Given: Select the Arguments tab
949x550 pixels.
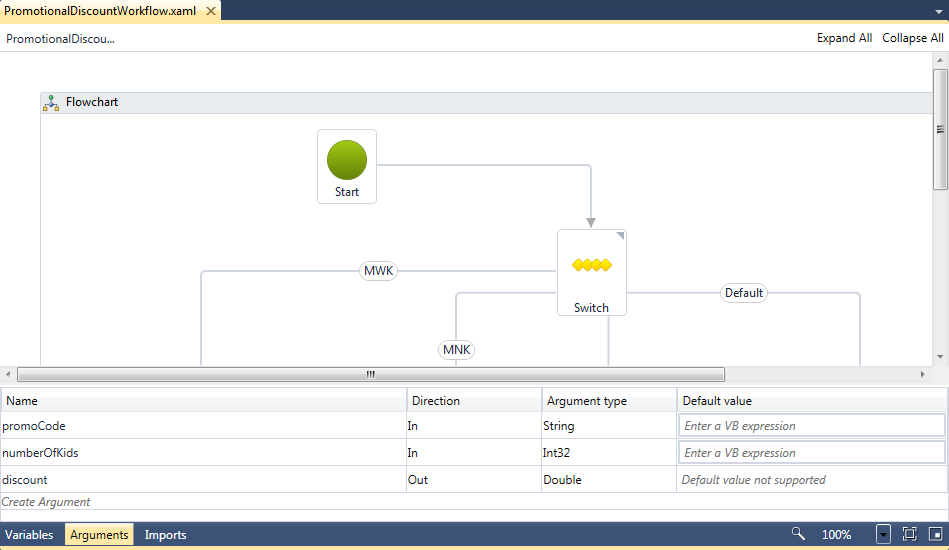Looking at the screenshot, I should pos(99,535).
